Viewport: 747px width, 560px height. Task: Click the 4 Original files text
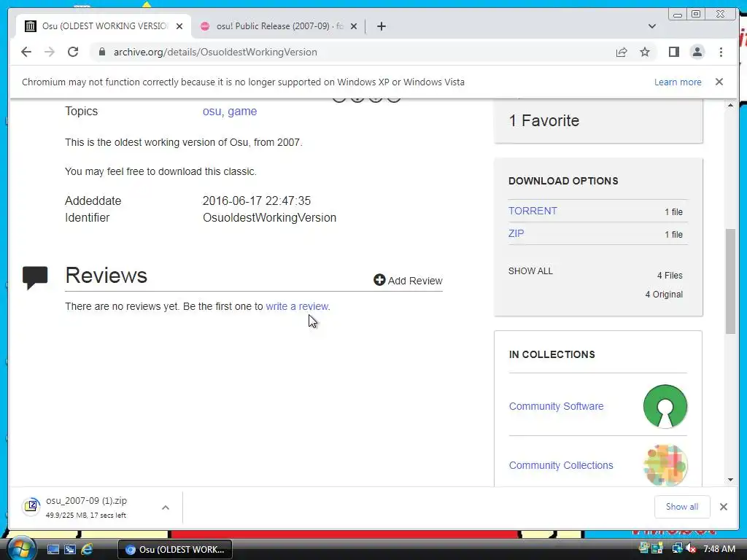[664, 295]
